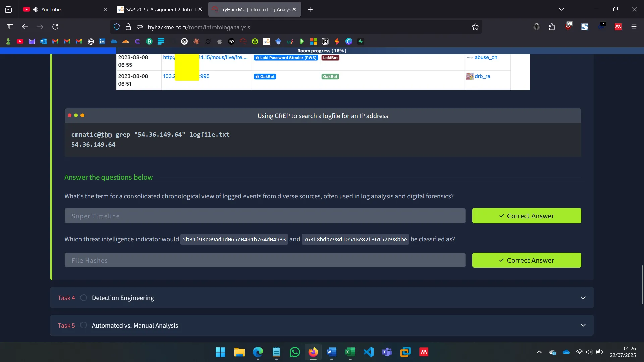Open the Firefox application hamburger menu
This screenshot has height=362, width=644.
pyautogui.click(x=634, y=27)
